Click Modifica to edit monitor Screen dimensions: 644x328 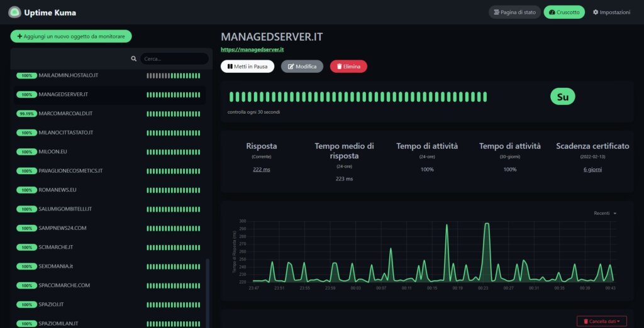pyautogui.click(x=302, y=66)
